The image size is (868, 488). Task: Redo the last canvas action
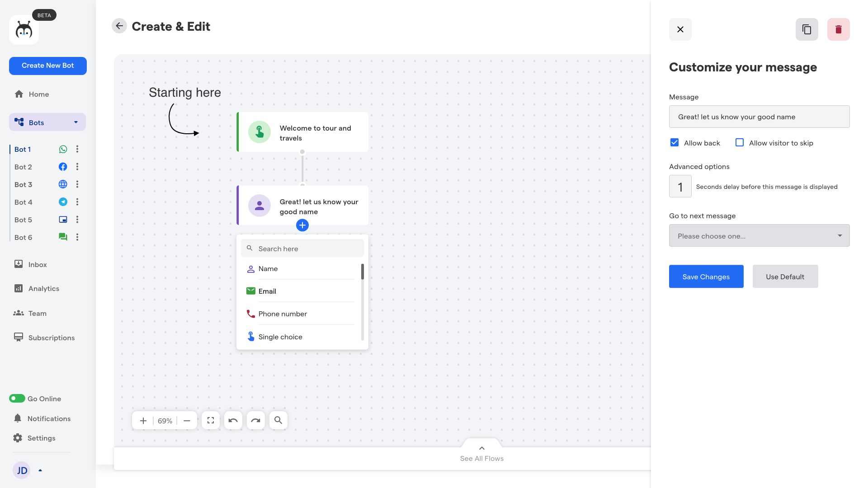256,420
